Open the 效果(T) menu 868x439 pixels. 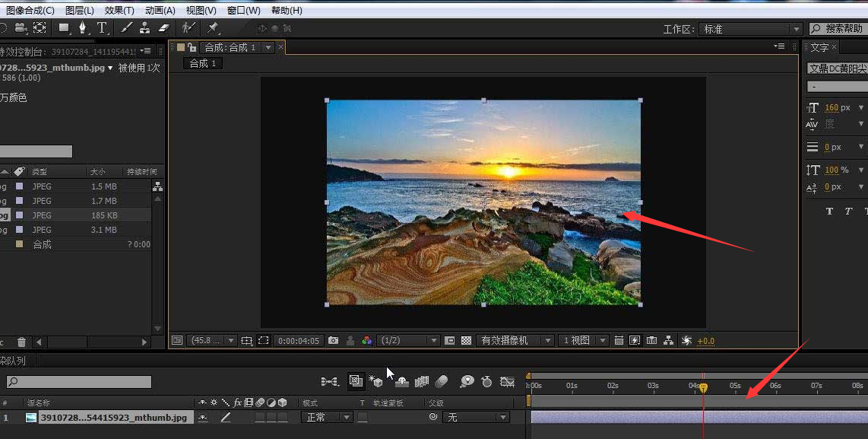(x=119, y=11)
